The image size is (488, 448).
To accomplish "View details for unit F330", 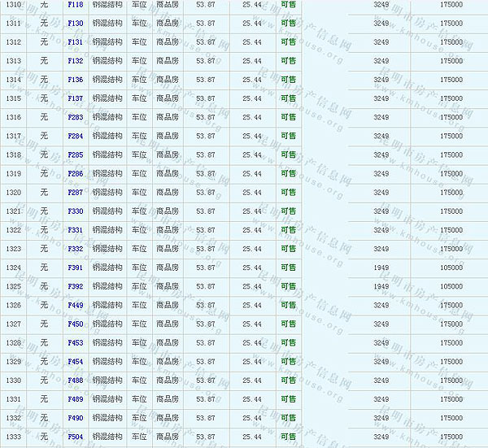I will 76,211.
